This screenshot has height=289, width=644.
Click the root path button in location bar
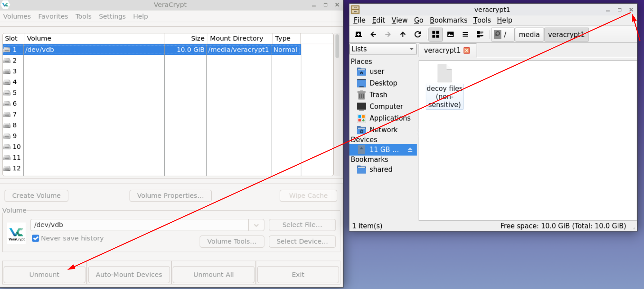(503, 34)
